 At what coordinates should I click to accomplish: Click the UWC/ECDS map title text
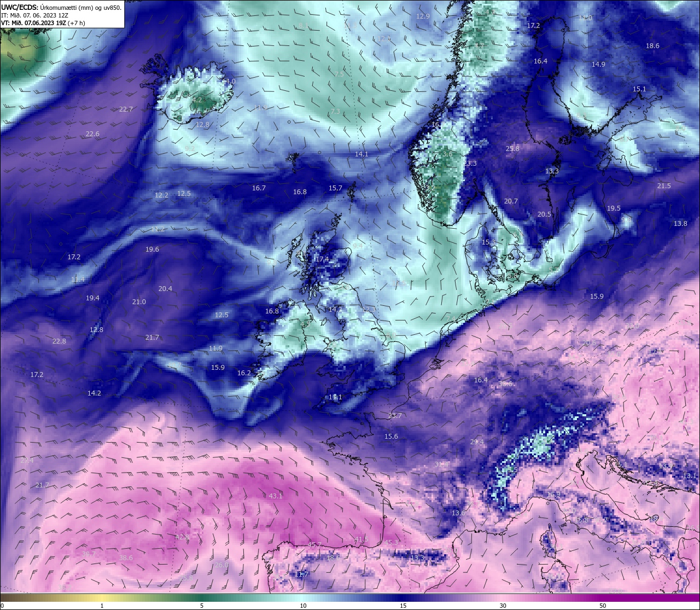(x=61, y=8)
